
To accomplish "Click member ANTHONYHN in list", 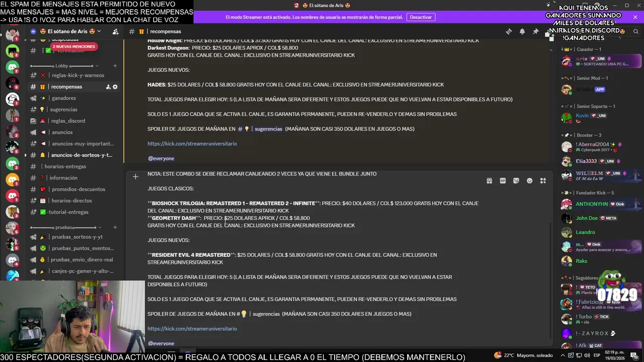I will 601,204.
